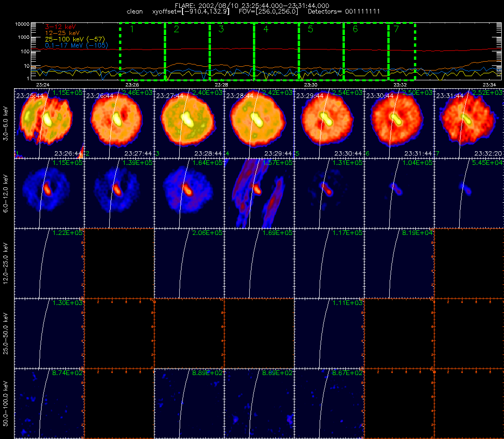This screenshot has width=504, height=439.
Task: Click the 10000 y-axis label
Action: (x=22, y=24)
